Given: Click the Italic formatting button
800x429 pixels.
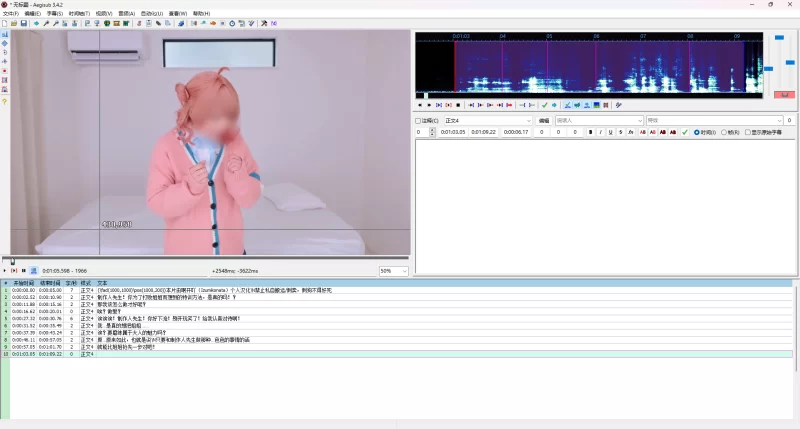Looking at the screenshot, I should tap(601, 132).
